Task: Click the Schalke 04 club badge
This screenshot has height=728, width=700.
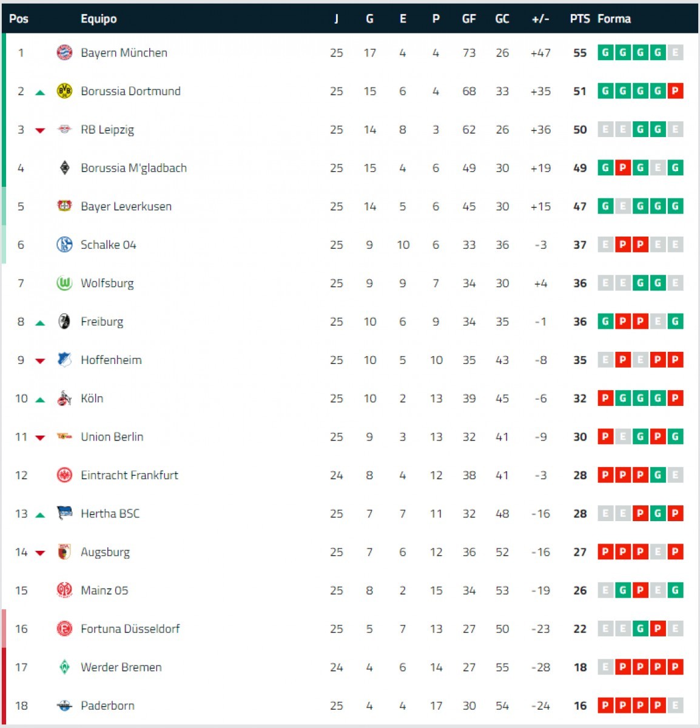Action: [x=64, y=244]
